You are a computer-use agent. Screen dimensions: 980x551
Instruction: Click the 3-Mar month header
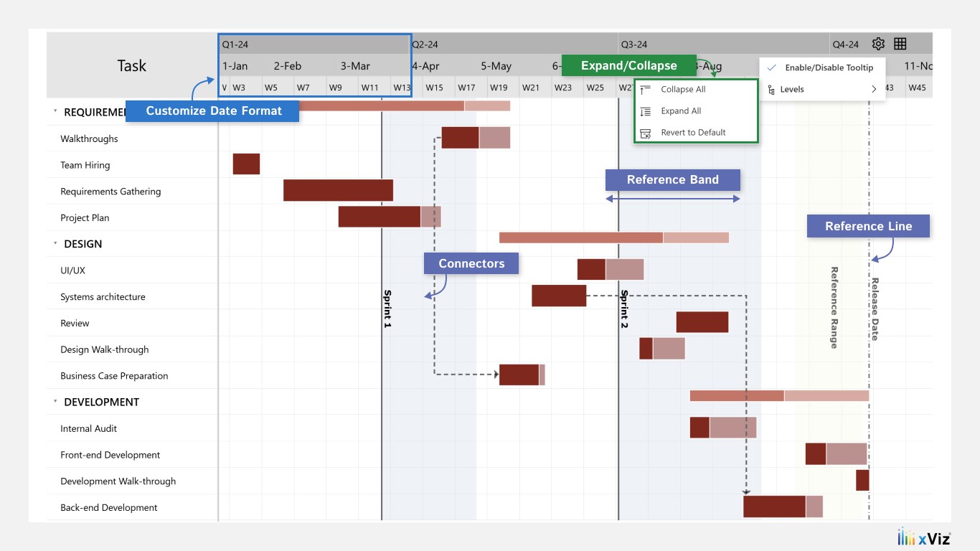point(355,66)
